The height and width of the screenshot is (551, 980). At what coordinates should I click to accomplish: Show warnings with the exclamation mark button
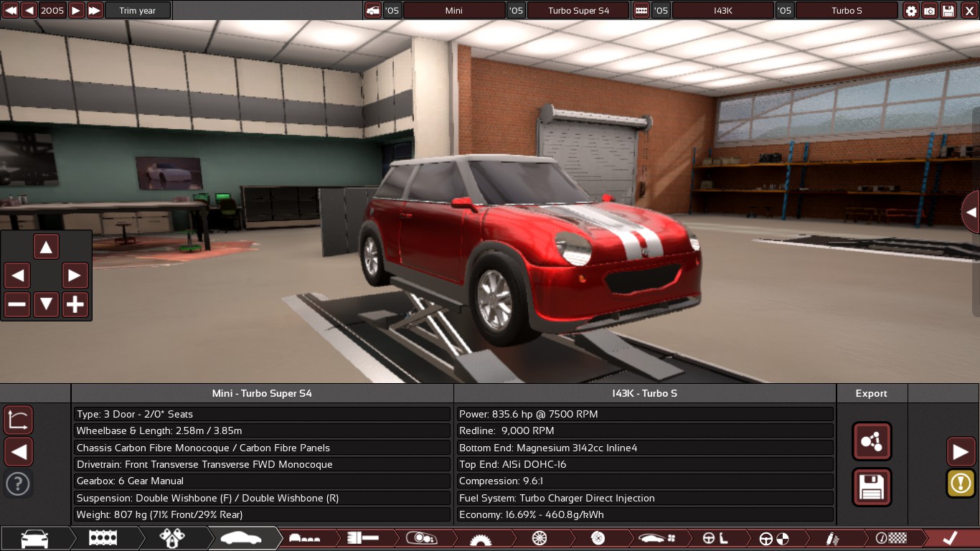point(961,484)
